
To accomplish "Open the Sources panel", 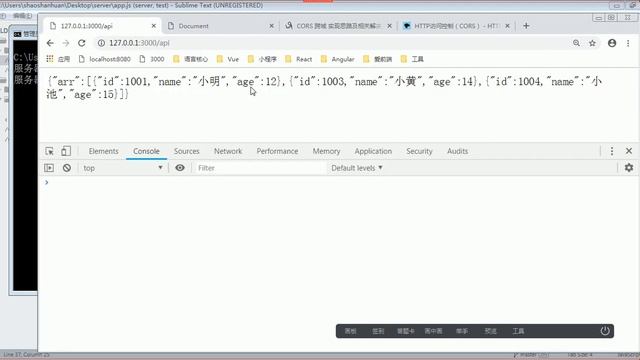I will coord(187,151).
